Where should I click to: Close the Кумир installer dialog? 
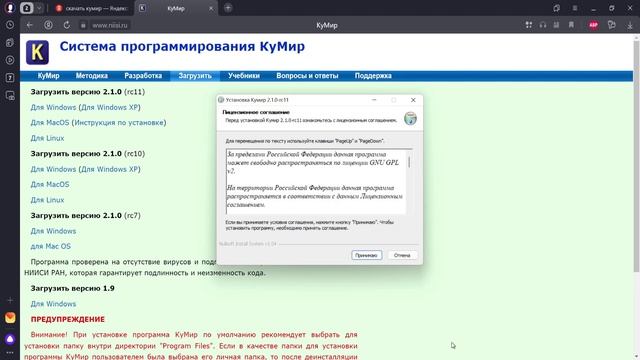[413, 100]
